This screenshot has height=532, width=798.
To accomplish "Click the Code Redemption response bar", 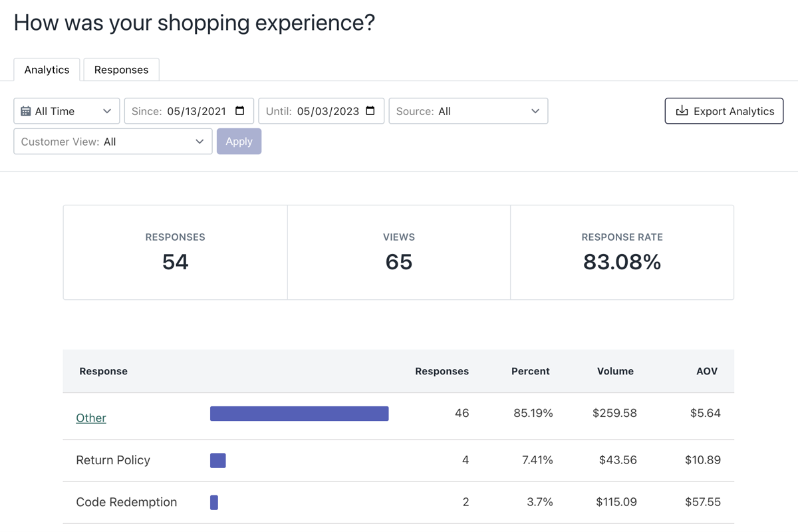I will (214, 502).
